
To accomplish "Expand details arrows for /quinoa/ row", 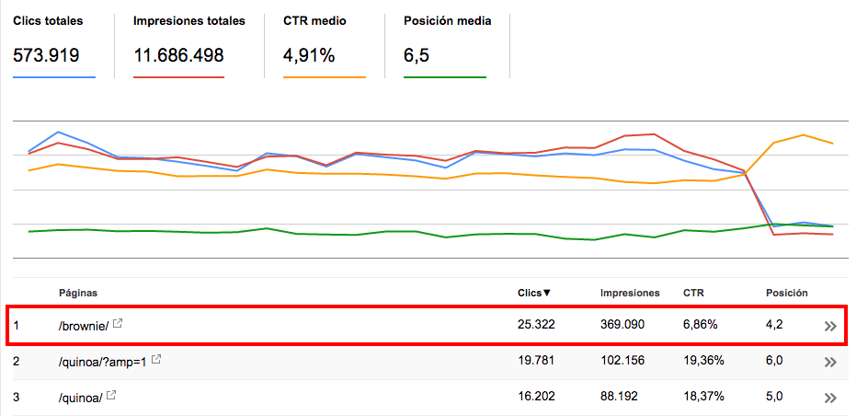I will tap(829, 398).
